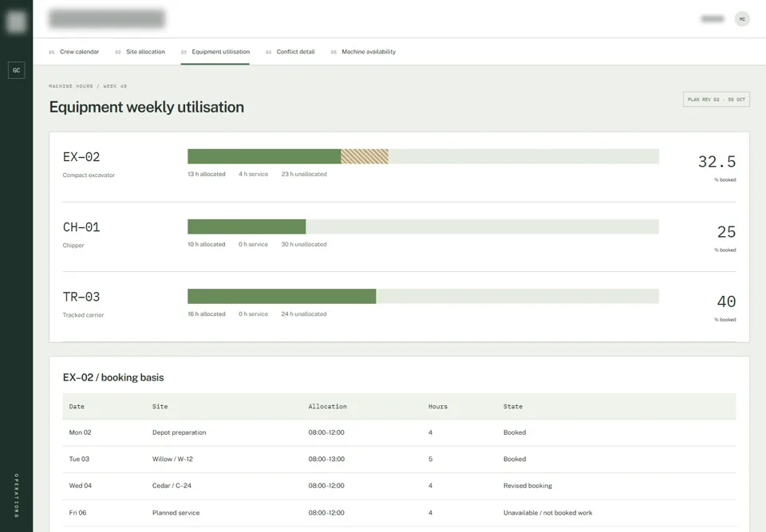Open the Conflict detail tab

tap(290, 52)
